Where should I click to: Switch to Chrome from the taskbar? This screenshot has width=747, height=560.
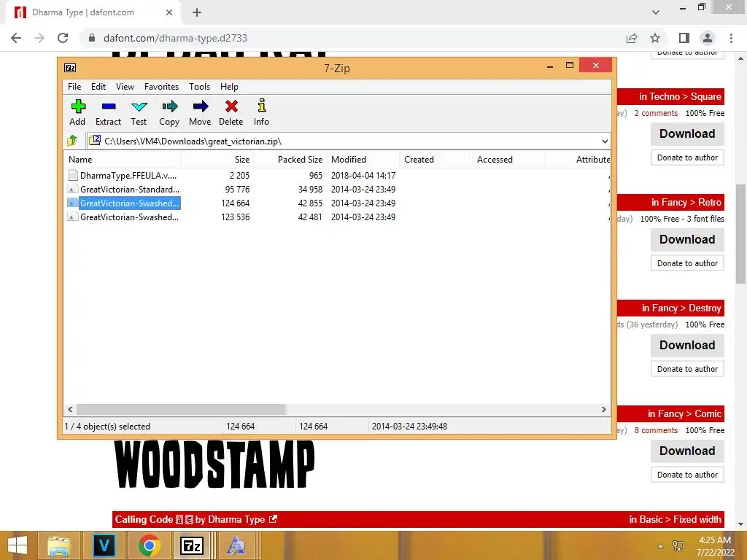149,545
